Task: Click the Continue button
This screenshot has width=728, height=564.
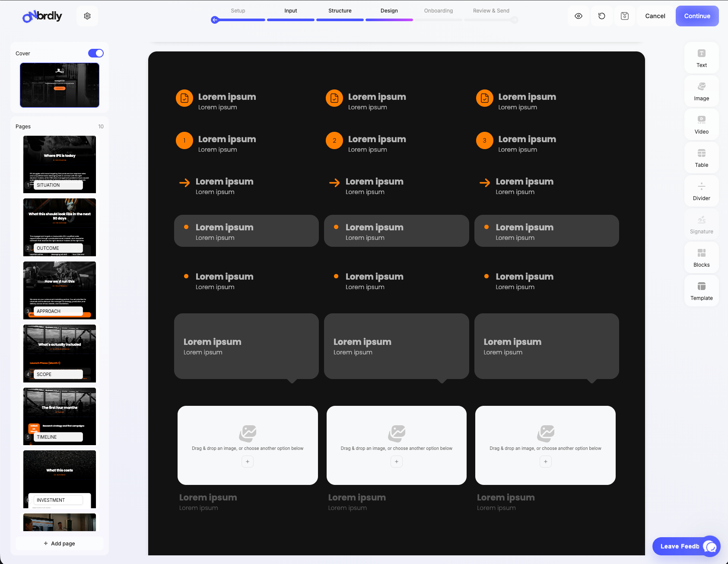Action: coord(697,16)
